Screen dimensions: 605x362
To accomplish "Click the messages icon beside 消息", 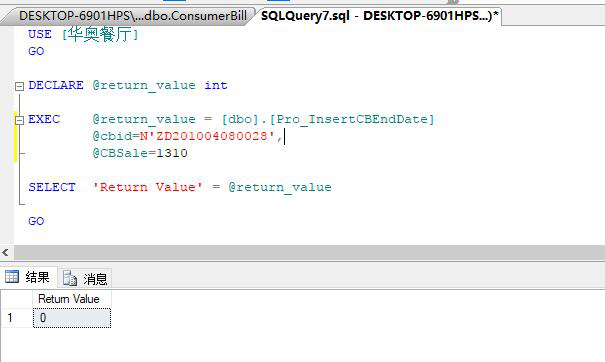I will (x=70, y=278).
